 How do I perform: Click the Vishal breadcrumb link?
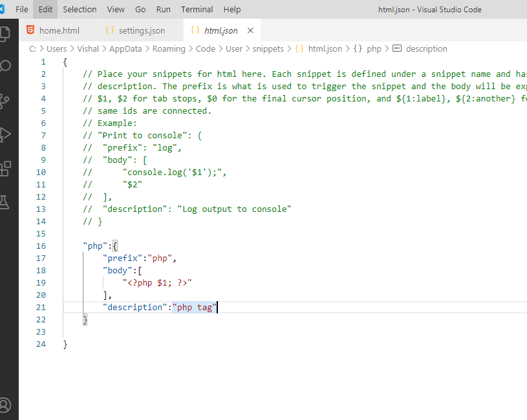click(88, 48)
